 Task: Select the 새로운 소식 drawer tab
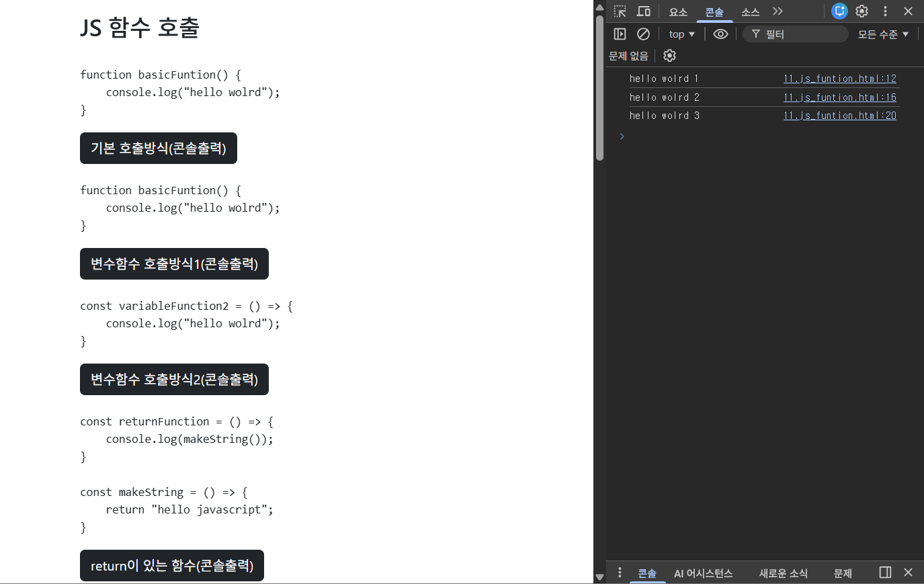784,573
